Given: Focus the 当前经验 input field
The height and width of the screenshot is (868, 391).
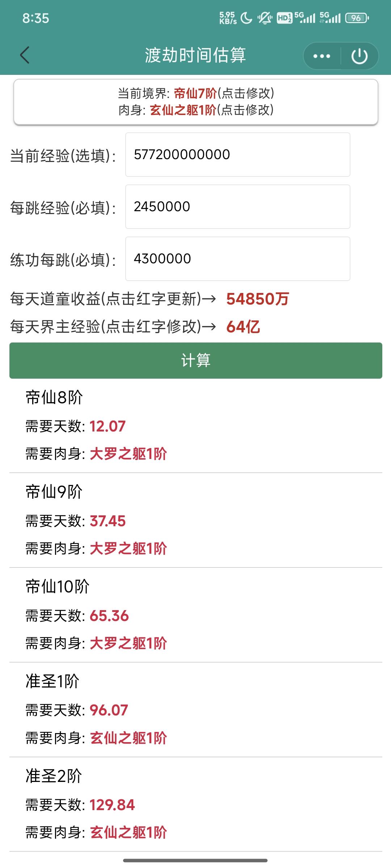Looking at the screenshot, I should [x=238, y=155].
